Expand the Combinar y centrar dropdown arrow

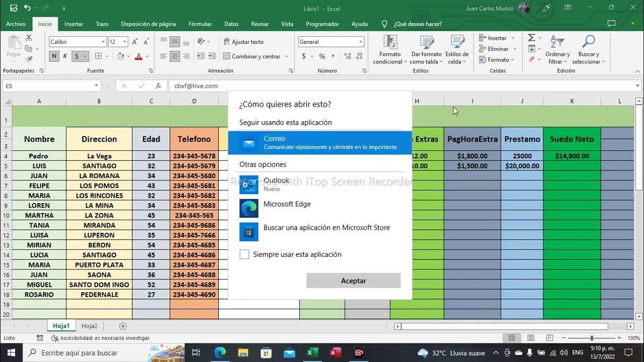pos(286,56)
